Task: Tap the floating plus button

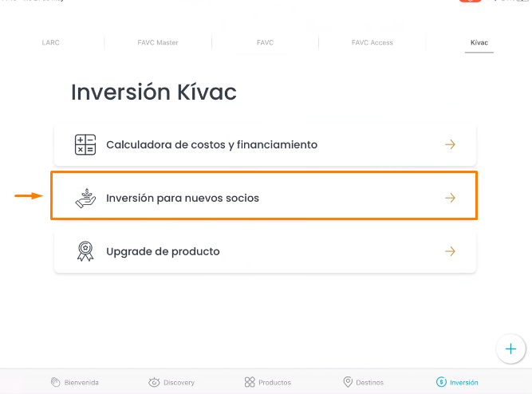Action: click(510, 349)
